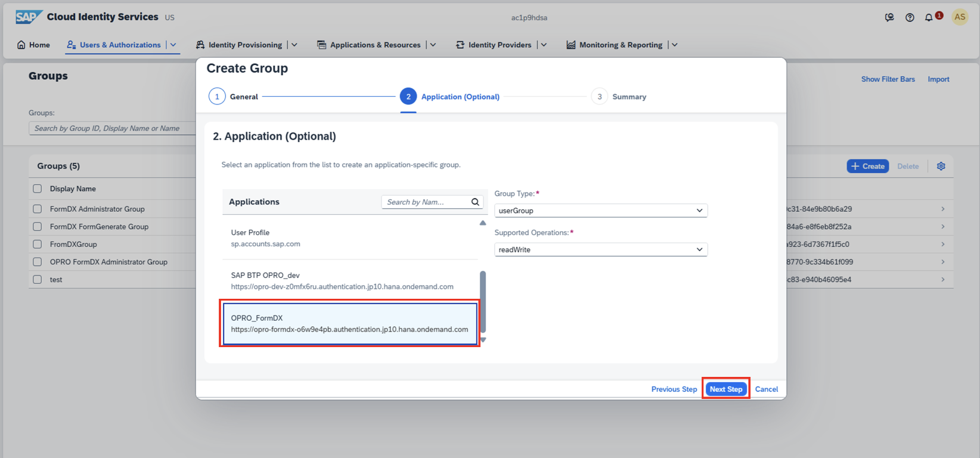This screenshot has height=458, width=980.
Task: Click the search magnifier in Applications list
Action: (475, 202)
